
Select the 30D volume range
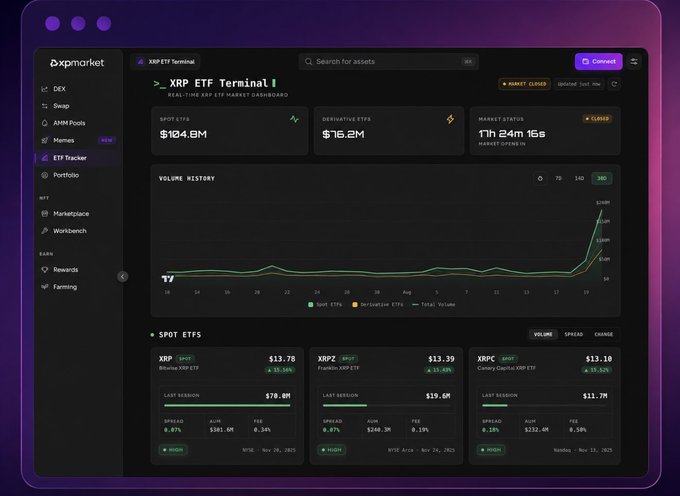[x=602, y=178]
